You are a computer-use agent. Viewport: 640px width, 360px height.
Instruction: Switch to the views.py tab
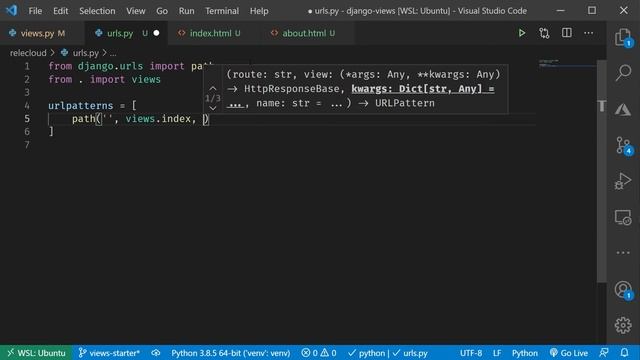click(42, 33)
